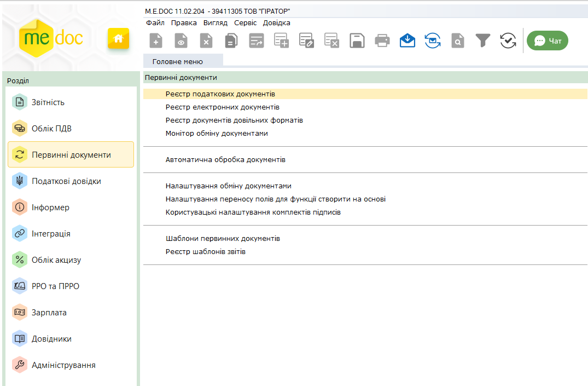Select the Інформер section label

point(50,208)
